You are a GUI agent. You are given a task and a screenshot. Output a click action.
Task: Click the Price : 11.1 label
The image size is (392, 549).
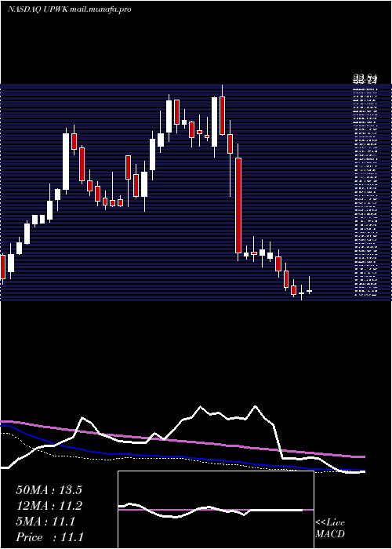[49, 537]
